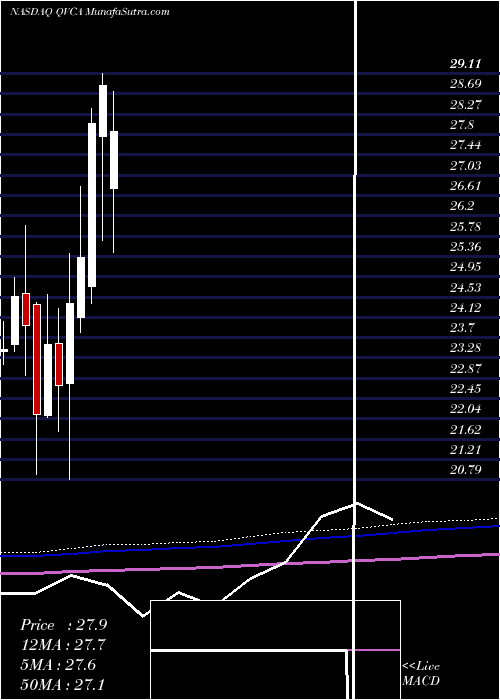Click the 21.21 price axis label
Screen dimensions: 500x700
(465, 450)
